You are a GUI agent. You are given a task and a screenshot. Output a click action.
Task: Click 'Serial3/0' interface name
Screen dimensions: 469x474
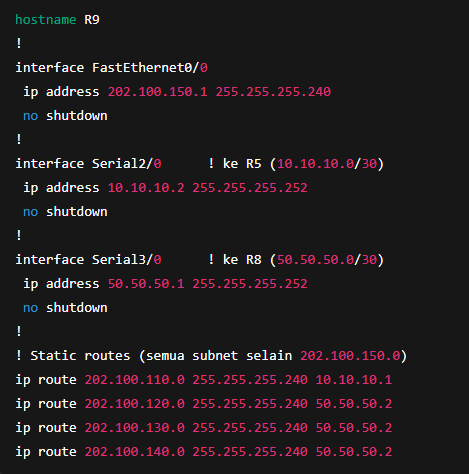coord(127,260)
